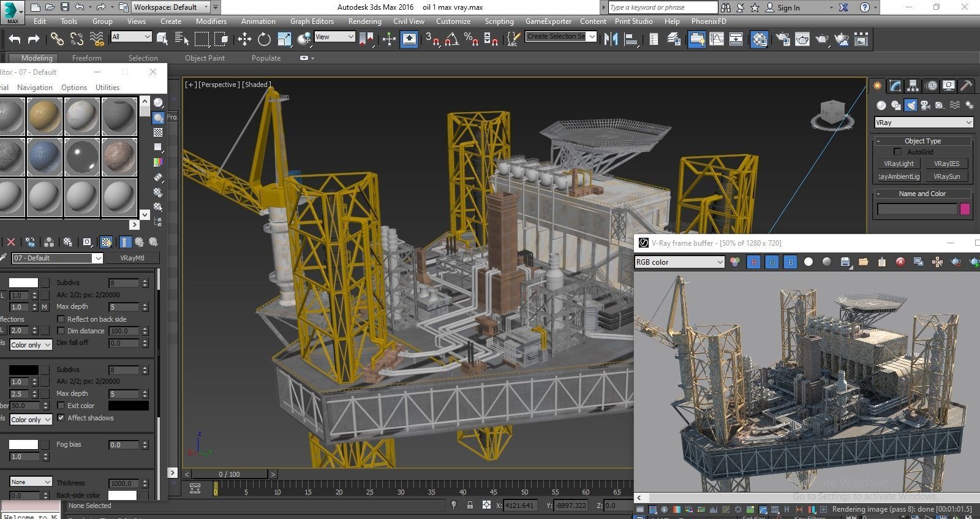Open the PhoenixFD menu
Image resolution: width=980 pixels, height=519 pixels.
point(709,21)
